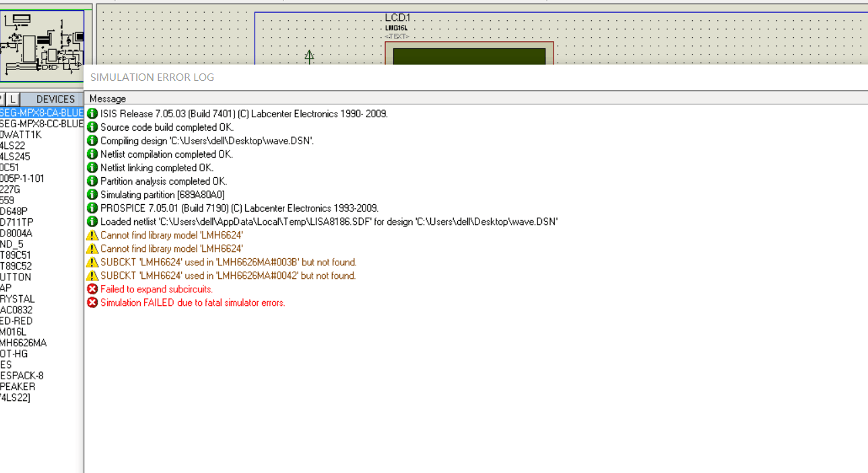Click the 'Partition analysis completed OK' message
This screenshot has height=473, width=868.
coord(164,181)
